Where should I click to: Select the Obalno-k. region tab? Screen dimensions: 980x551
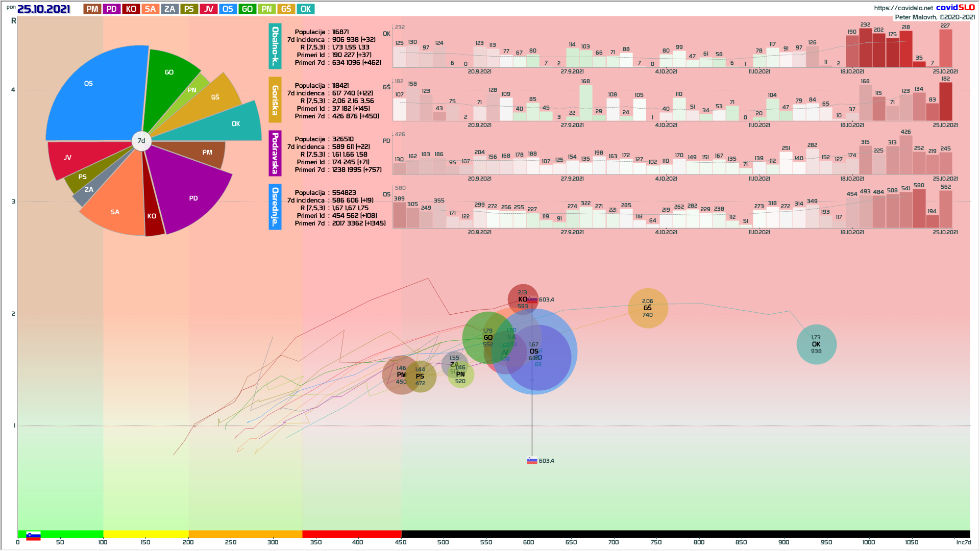point(275,46)
